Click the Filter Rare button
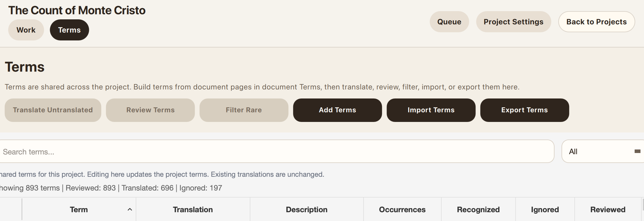The height and width of the screenshot is (221, 644). [244, 110]
